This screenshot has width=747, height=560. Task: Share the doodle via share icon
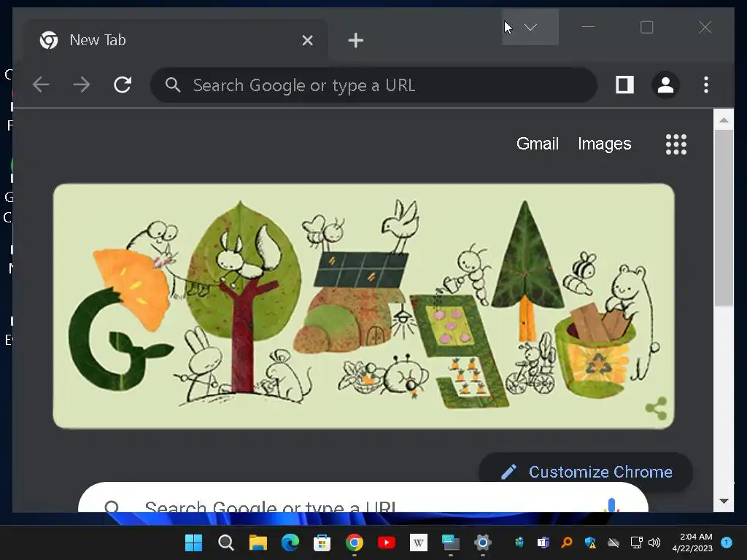tap(656, 408)
